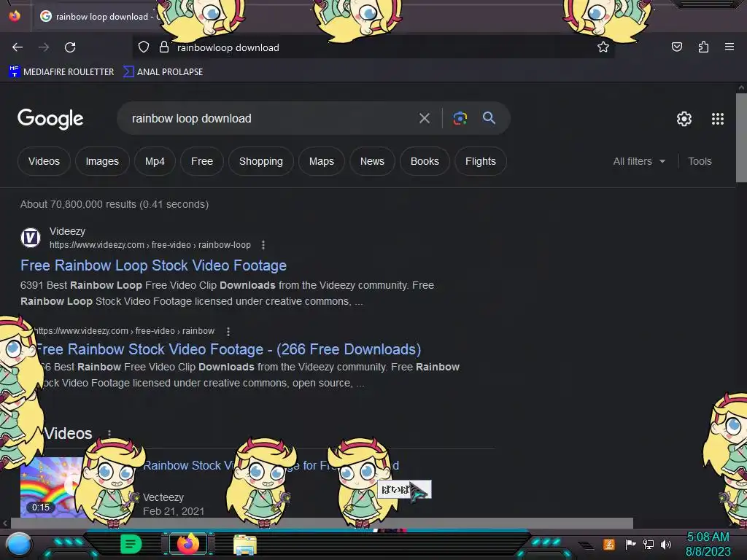This screenshot has height=560, width=747.
Task: Play the rainbow video thumbnail 0:15
Action: tap(51, 487)
